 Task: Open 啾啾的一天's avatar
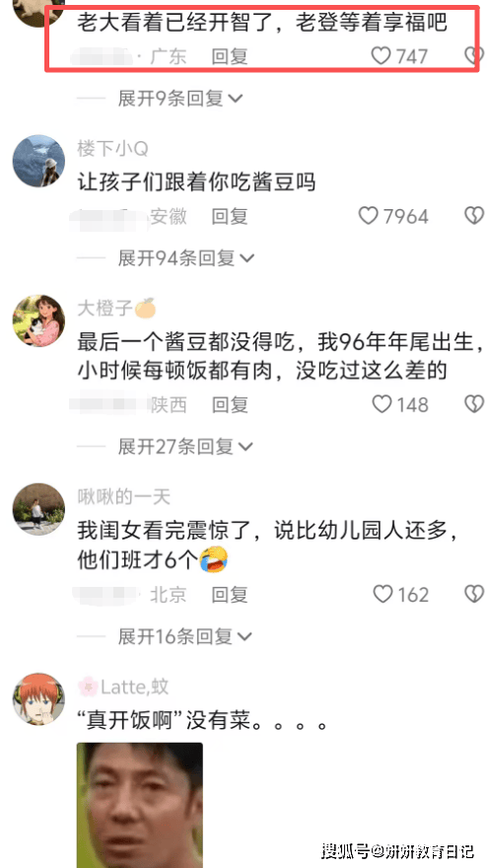pos(38,509)
